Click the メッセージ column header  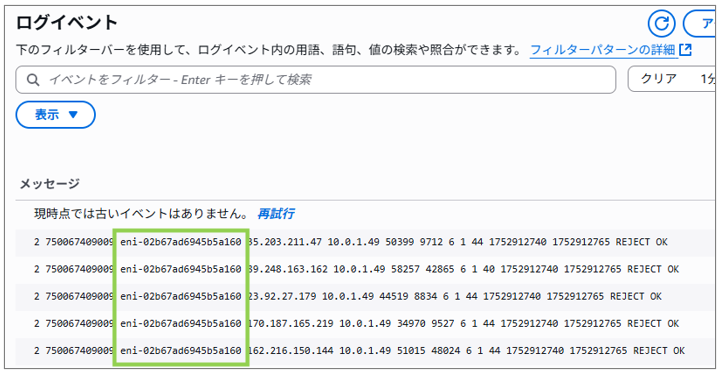50,184
